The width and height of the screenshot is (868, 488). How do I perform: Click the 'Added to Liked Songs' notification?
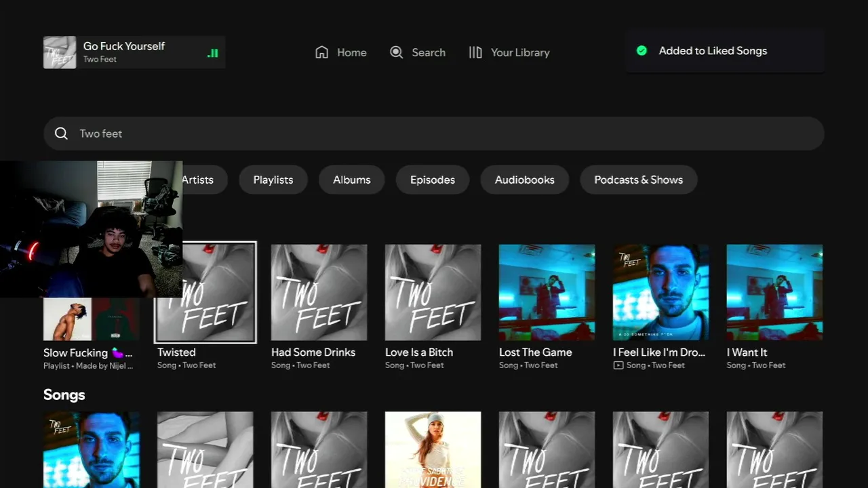pyautogui.click(x=726, y=51)
